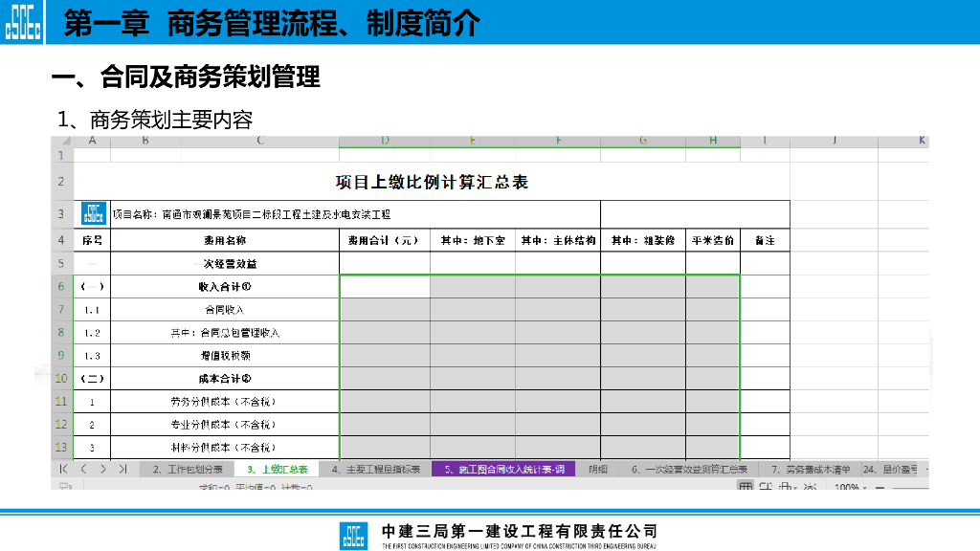
Task: Open the purple 5、施工图合同收入统计表 tab
Action: pyautogui.click(x=503, y=470)
